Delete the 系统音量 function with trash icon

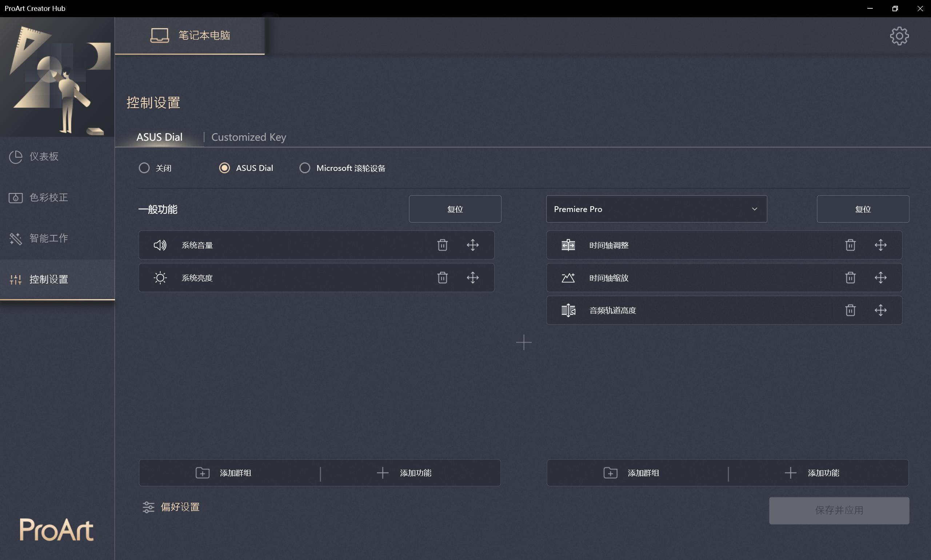click(x=442, y=245)
